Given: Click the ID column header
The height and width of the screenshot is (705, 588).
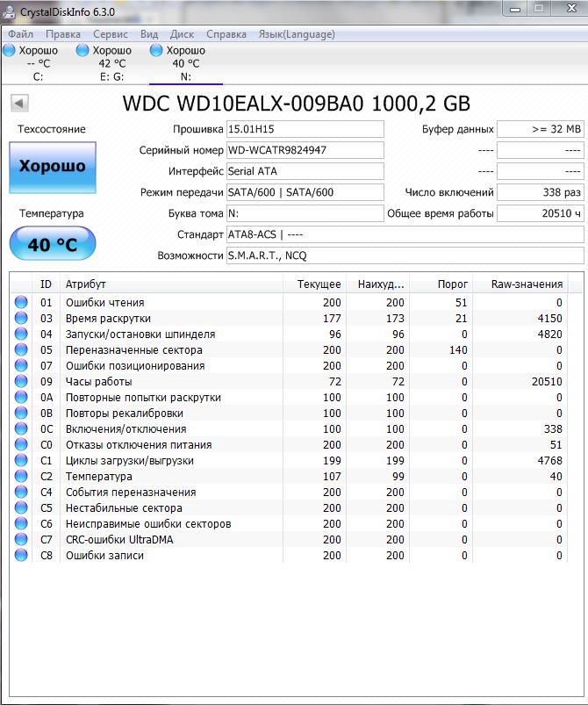Looking at the screenshot, I should [x=46, y=284].
